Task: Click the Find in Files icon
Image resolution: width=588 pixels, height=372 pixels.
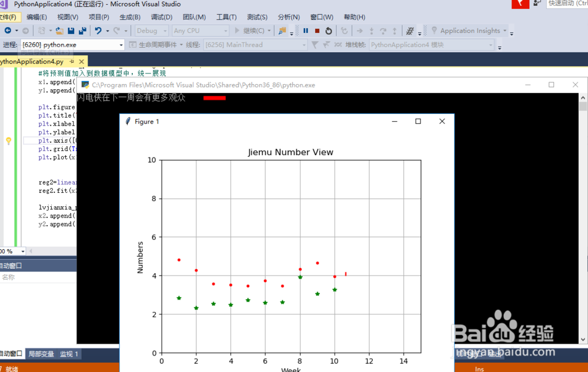Action: tap(282, 31)
